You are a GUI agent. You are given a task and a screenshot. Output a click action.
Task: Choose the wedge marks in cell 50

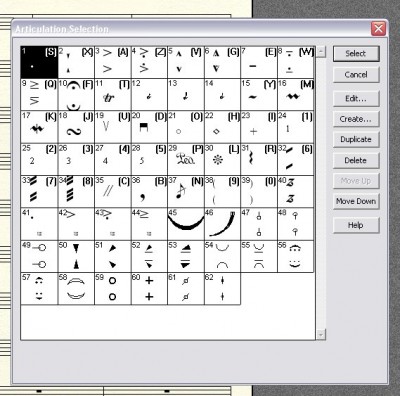76,256
